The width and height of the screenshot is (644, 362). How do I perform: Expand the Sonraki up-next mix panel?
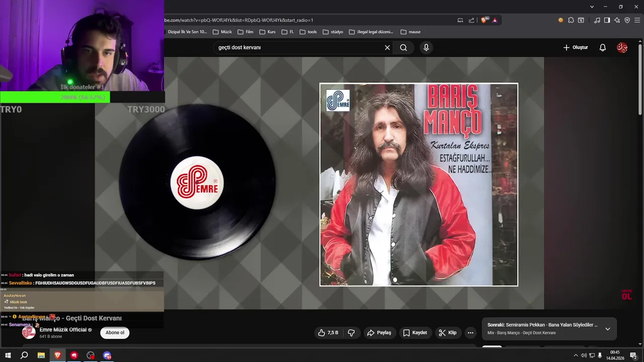[x=608, y=329]
